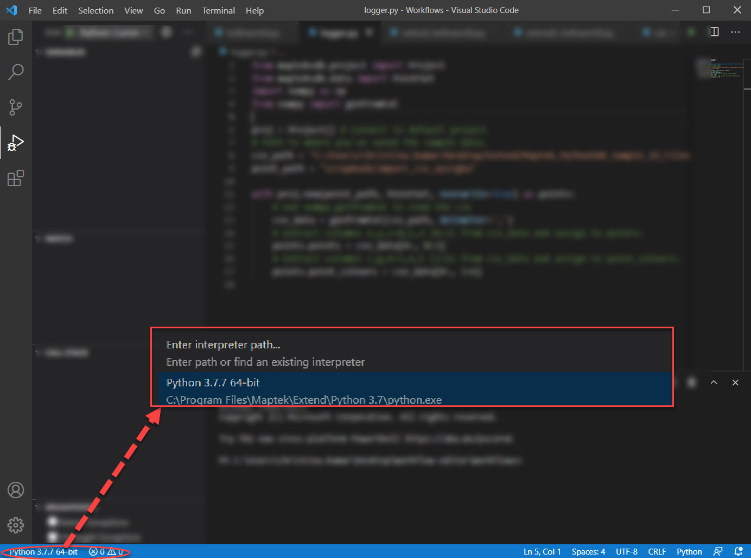Open the View menu

[x=133, y=10]
